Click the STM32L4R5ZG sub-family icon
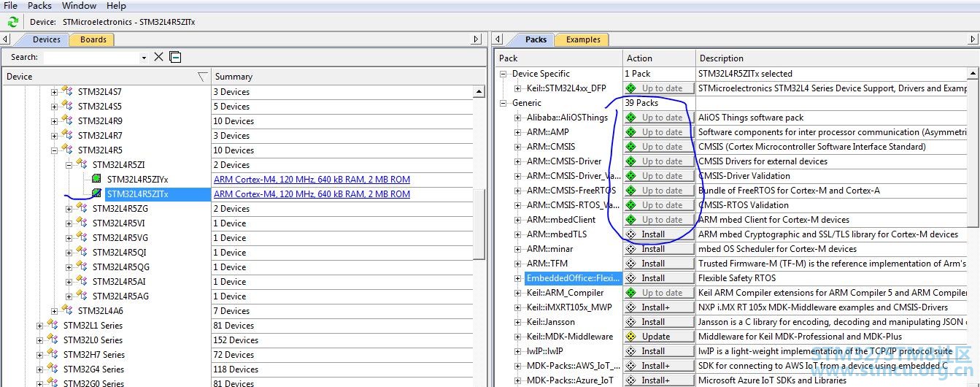The width and height of the screenshot is (980, 387). (82, 208)
